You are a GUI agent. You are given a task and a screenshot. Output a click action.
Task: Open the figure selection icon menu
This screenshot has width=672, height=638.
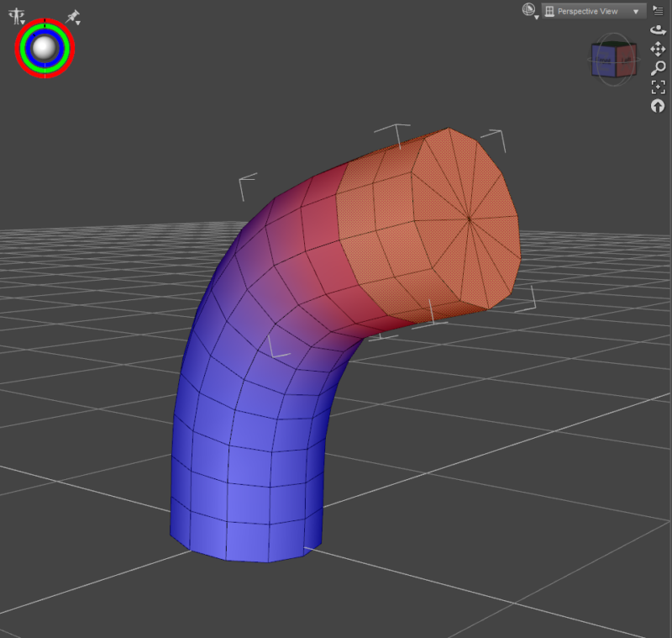[x=17, y=16]
